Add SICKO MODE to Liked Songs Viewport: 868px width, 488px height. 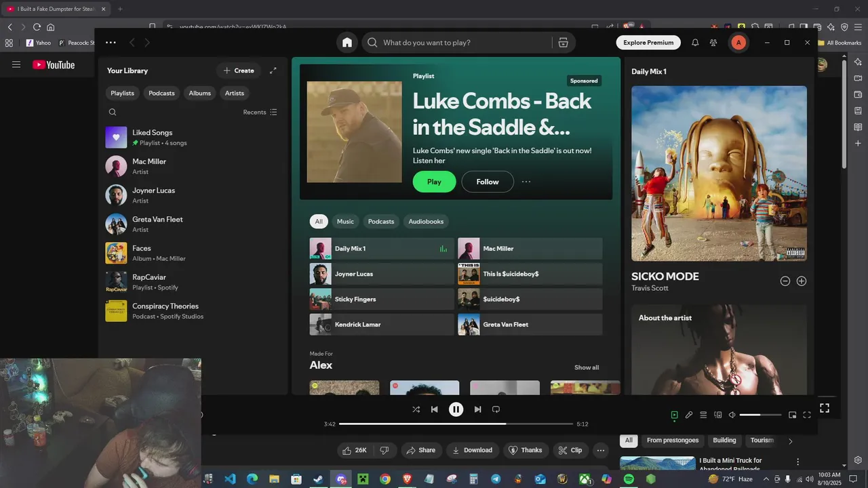tap(802, 281)
